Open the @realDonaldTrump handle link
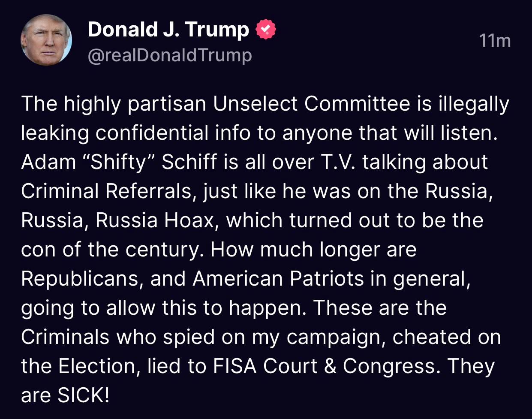The width and height of the screenshot is (532, 419). click(170, 55)
